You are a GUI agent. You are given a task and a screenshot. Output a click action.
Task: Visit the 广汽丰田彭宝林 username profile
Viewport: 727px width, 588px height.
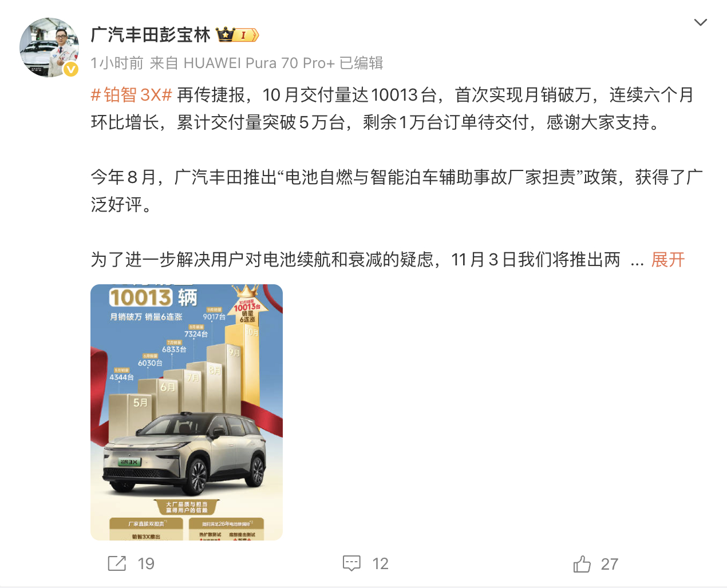click(x=151, y=35)
